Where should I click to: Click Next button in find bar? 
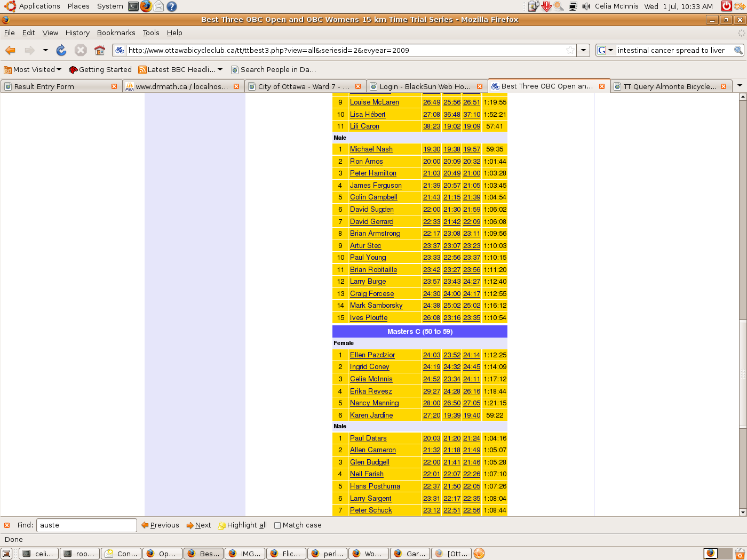pos(198,525)
